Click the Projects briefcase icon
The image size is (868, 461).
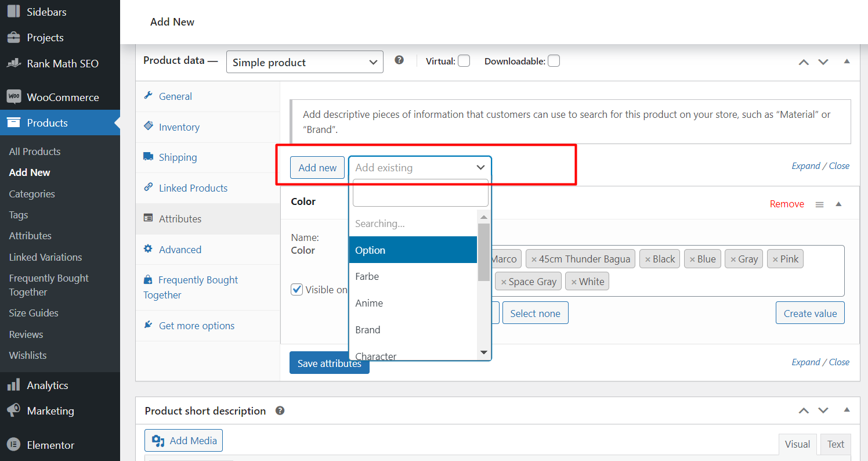point(14,37)
